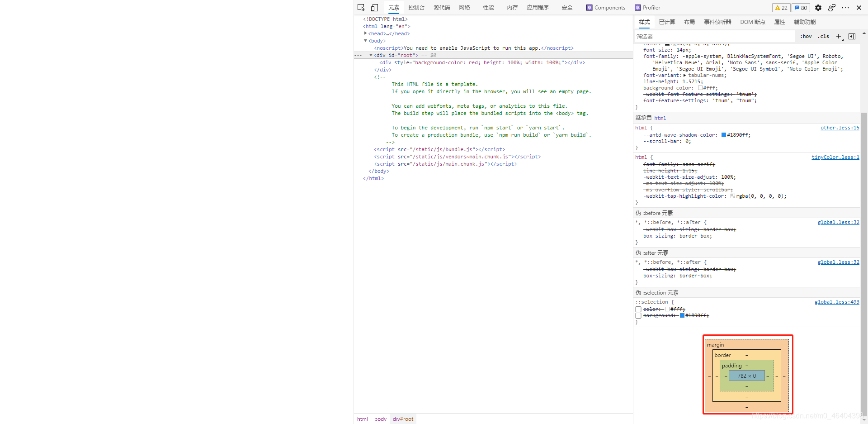The image size is (868, 424).
Task: Open color picker for --antd-wave-shadow-color swatch
Action: point(723,135)
